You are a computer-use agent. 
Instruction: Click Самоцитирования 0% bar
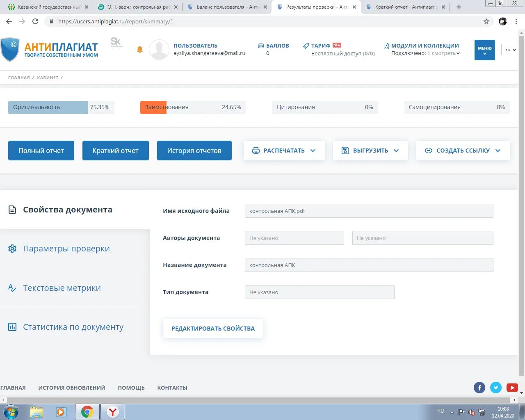click(x=457, y=107)
